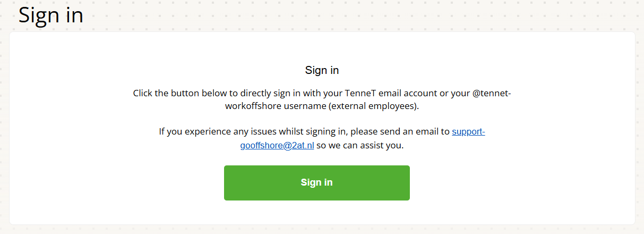The width and height of the screenshot is (644, 234).
Task: Click the large Sign in page title
Action: pos(51,15)
